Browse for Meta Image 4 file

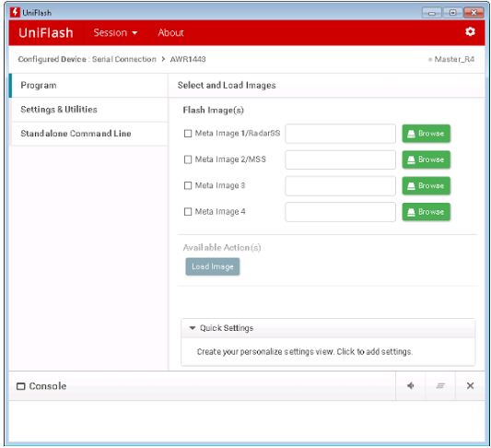click(x=426, y=212)
